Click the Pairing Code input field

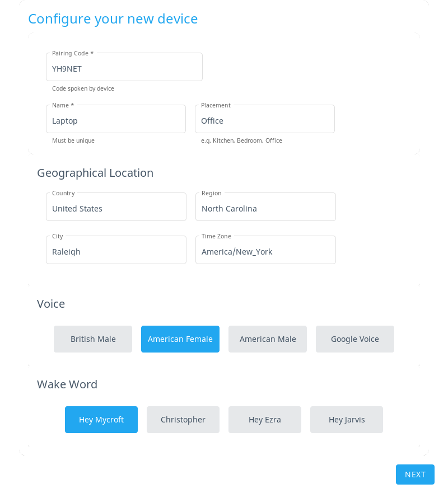tap(124, 68)
